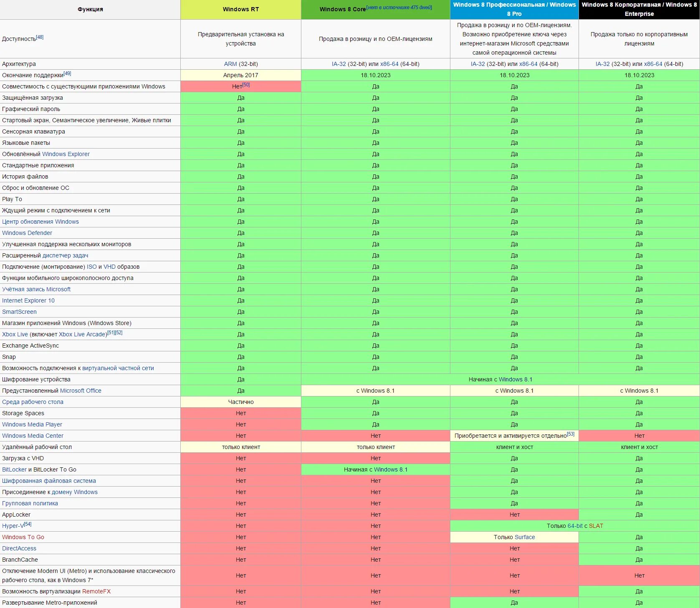
Task: Open the Учётная запись Microsoft link
Action: (x=36, y=289)
